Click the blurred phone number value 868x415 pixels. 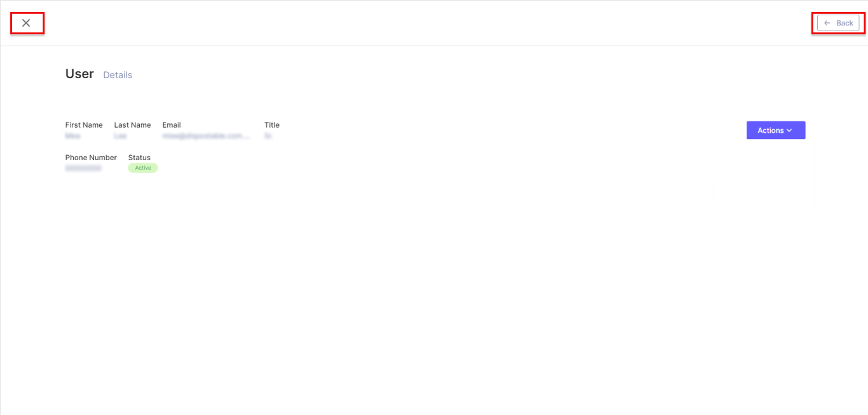(x=83, y=168)
